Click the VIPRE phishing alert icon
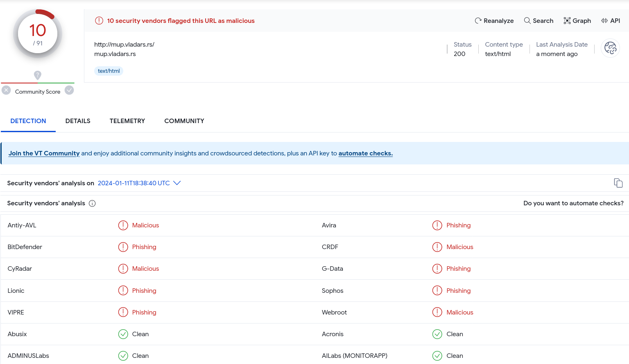 pos(123,312)
